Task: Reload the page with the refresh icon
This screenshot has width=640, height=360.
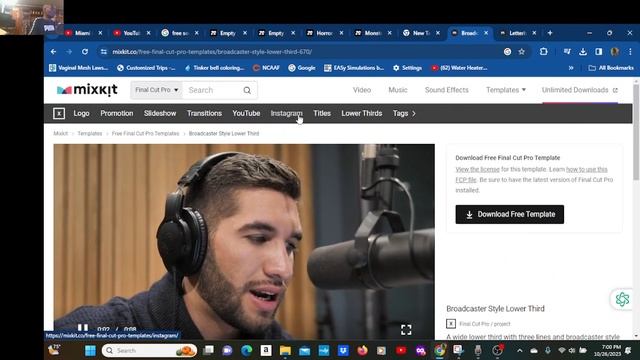Action: tap(85, 52)
